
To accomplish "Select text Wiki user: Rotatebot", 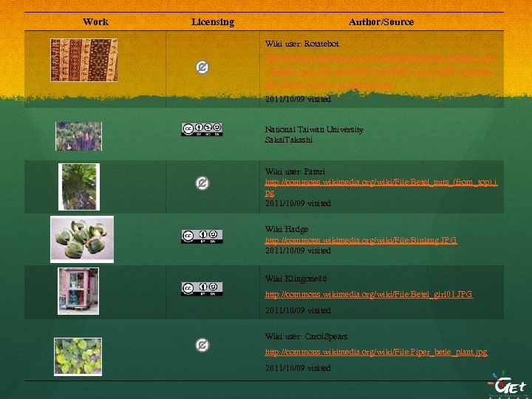I will [302, 44].
